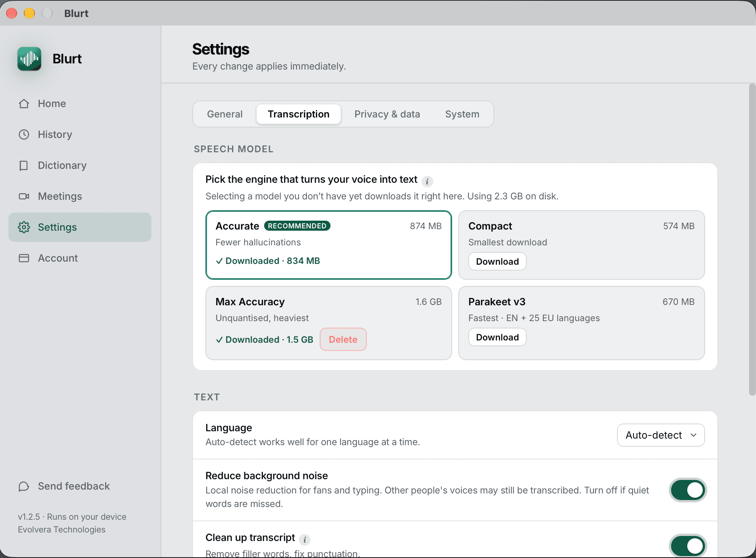Click the Home house icon in sidebar
The image size is (756, 558).
(x=24, y=104)
